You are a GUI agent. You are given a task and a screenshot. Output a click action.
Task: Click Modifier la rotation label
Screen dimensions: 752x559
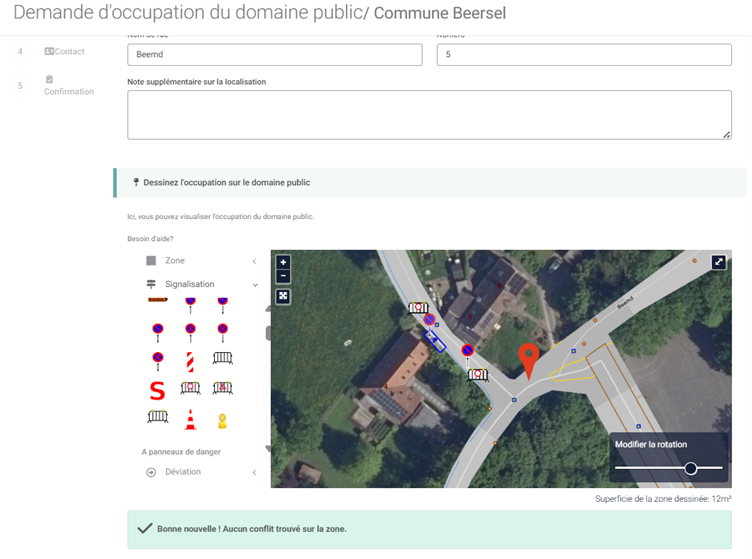651,444
